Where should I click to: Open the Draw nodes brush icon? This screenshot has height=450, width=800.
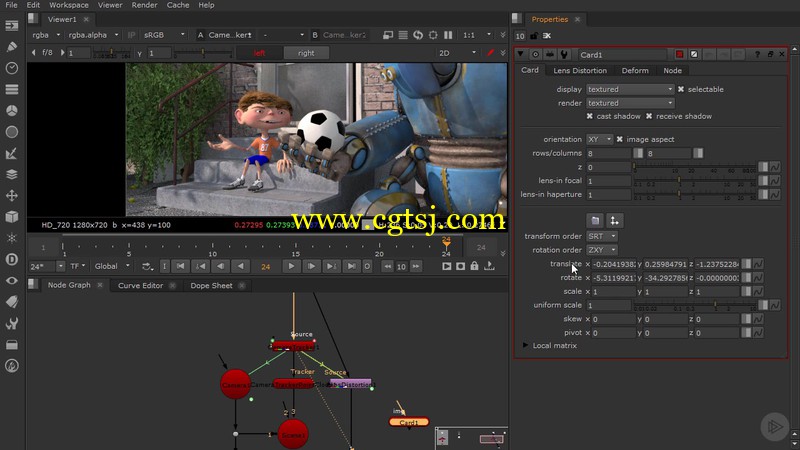point(12,47)
